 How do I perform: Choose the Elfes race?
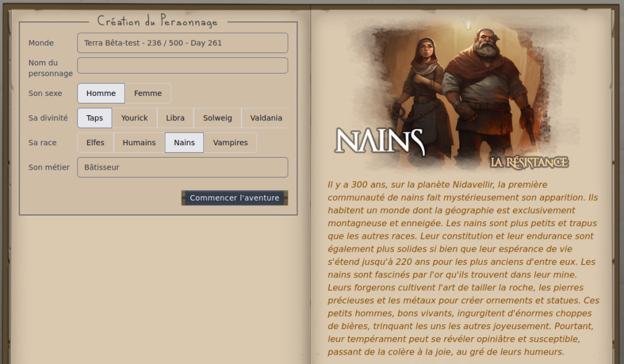pyautogui.click(x=95, y=142)
